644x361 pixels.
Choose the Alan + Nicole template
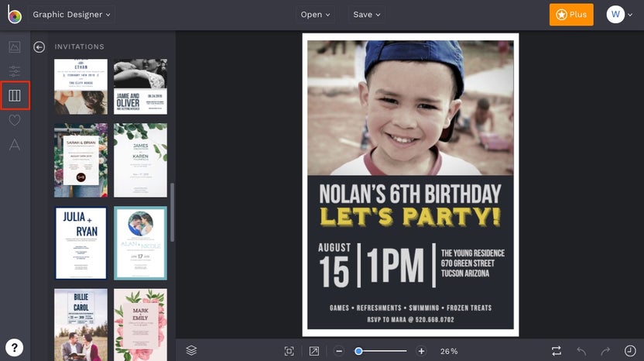[140, 243]
